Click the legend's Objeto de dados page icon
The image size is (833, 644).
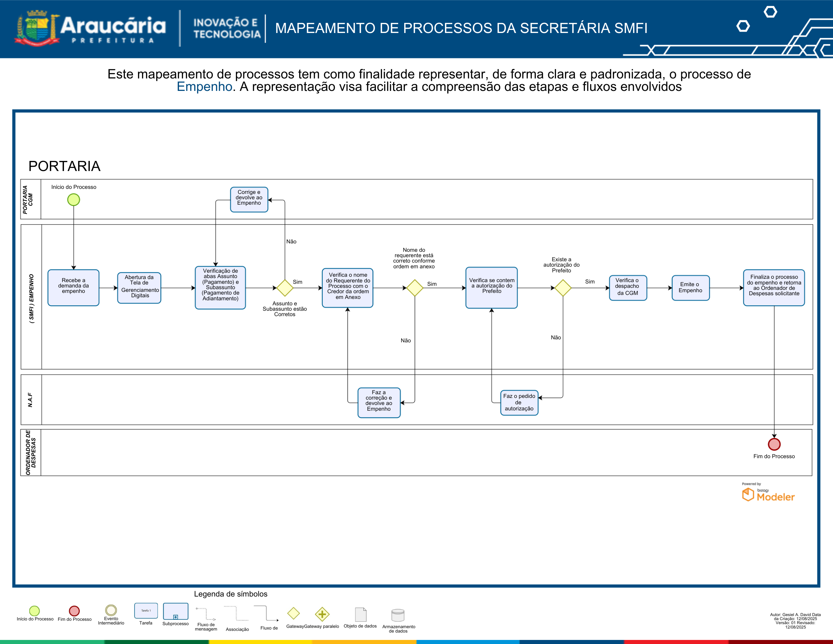coord(360,615)
